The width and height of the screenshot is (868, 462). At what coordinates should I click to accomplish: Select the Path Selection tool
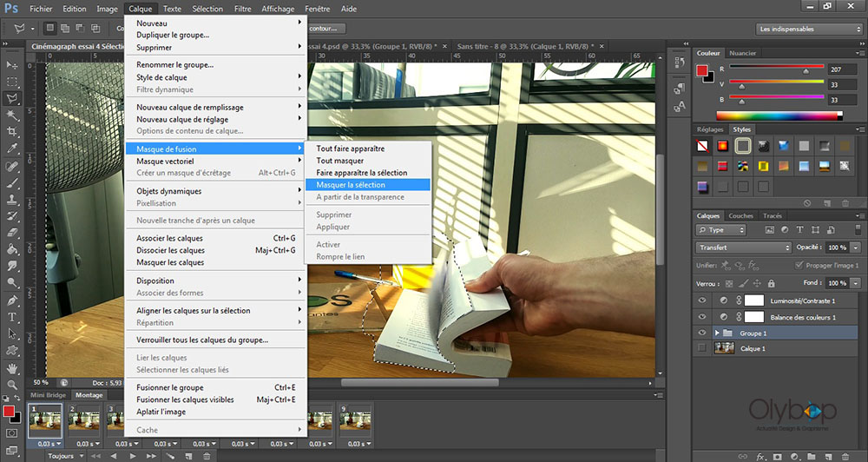pyautogui.click(x=11, y=333)
